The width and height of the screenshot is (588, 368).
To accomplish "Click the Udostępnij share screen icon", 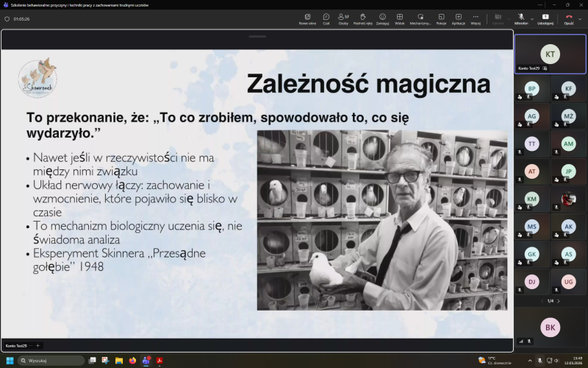I will coord(545,18).
